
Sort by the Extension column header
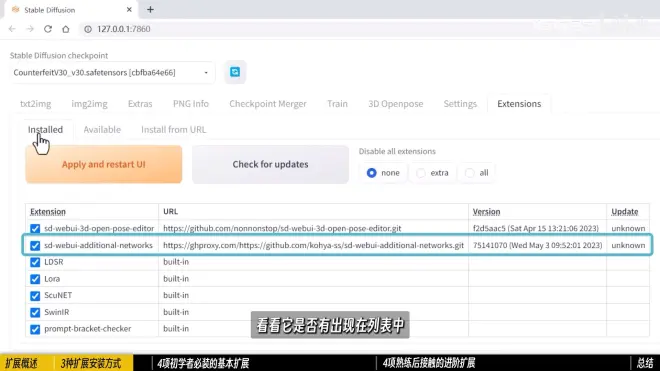[48, 211]
